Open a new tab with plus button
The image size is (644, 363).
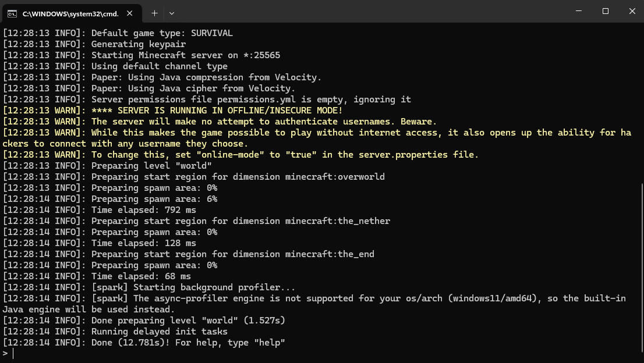(154, 13)
